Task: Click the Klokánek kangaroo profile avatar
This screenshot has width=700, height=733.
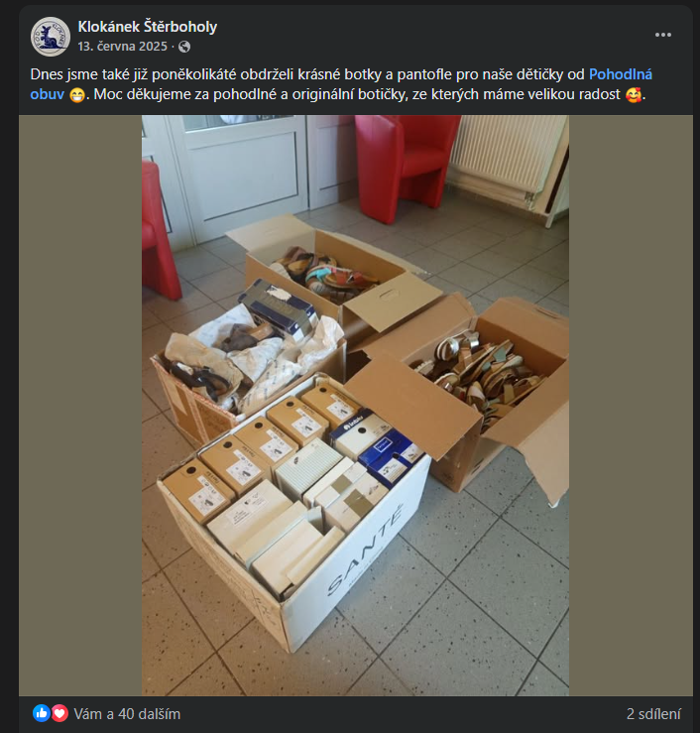Action: point(51,37)
